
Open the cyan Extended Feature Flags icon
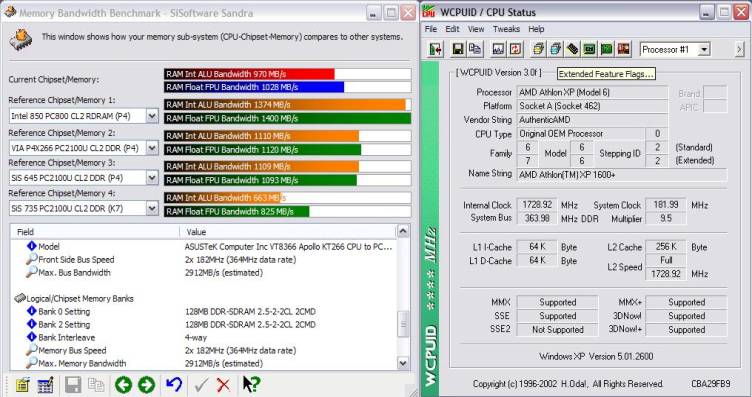click(x=555, y=49)
